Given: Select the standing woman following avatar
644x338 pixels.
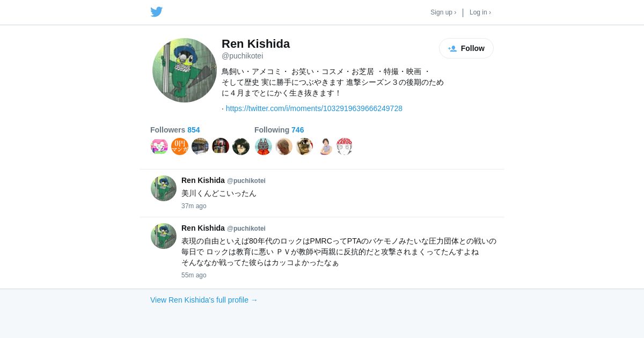Looking at the screenshot, I should 325,146.
